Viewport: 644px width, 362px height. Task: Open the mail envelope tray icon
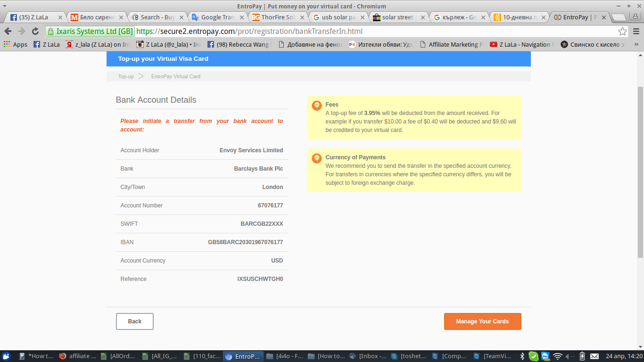point(594,356)
